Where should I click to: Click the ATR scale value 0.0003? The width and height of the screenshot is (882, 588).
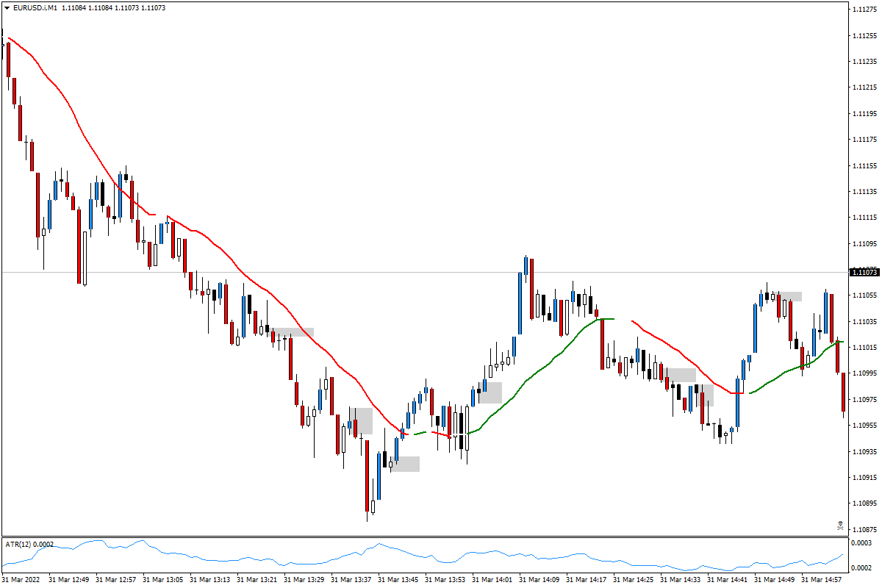click(860, 541)
